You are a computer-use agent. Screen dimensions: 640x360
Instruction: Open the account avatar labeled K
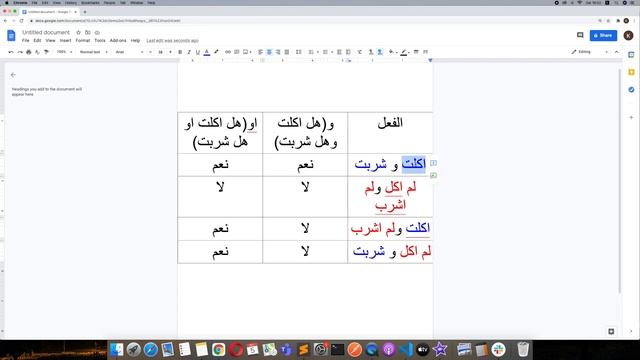click(628, 35)
